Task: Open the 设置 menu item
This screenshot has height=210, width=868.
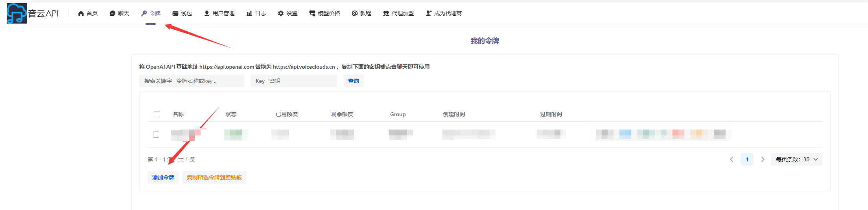Action: pos(287,13)
